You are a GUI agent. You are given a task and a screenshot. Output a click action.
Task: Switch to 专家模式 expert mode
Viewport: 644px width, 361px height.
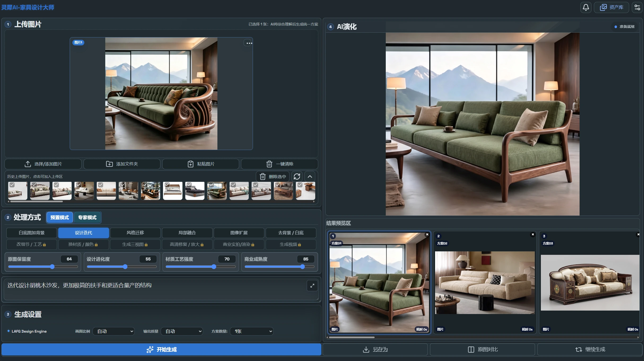point(87,218)
